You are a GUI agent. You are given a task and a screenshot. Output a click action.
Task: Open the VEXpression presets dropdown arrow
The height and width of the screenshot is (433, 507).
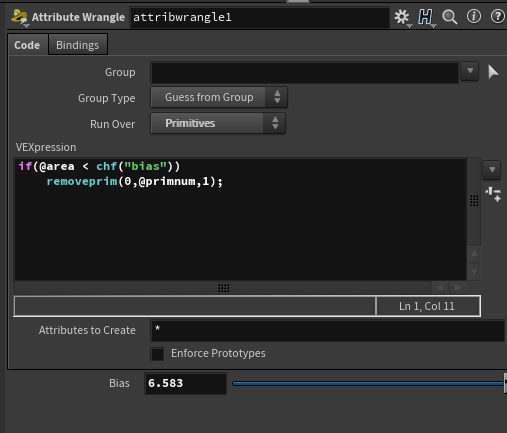coord(492,170)
